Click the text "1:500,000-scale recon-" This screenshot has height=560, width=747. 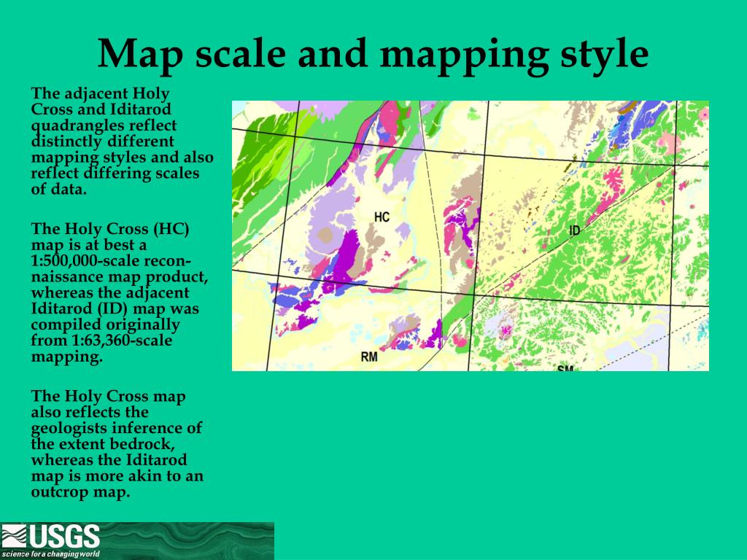[111, 261]
